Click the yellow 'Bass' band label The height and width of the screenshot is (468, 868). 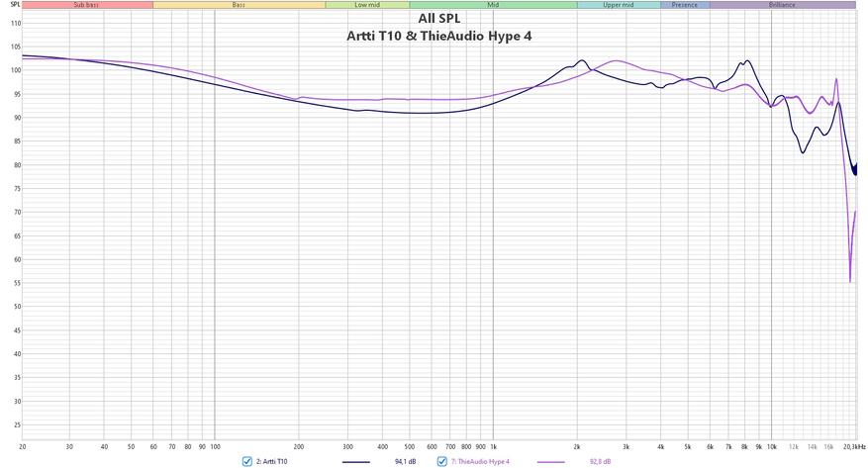239,5
